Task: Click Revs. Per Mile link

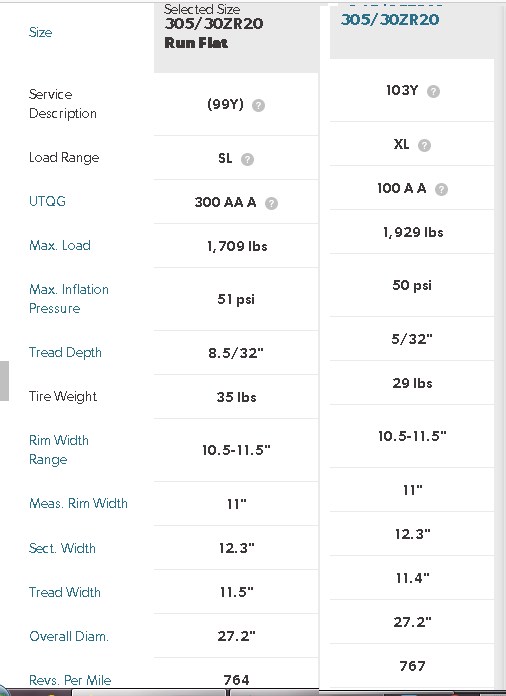Action: tap(70, 680)
